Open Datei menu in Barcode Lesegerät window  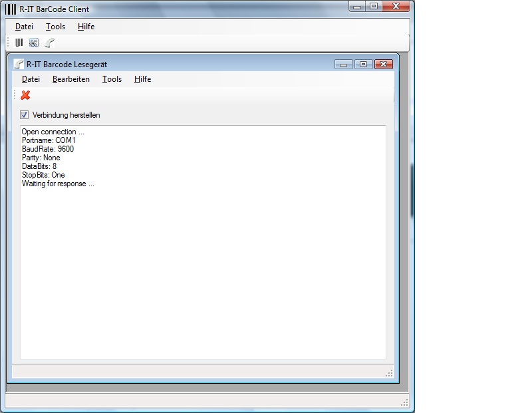coord(31,79)
